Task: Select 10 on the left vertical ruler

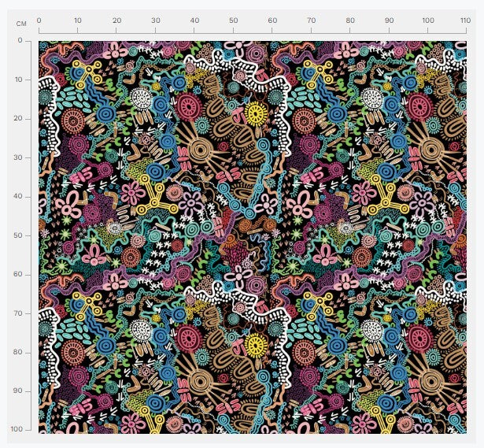Action: tap(18, 80)
